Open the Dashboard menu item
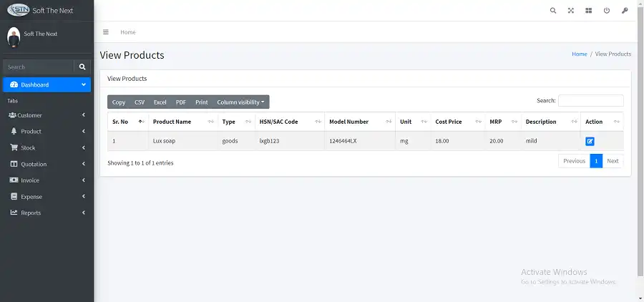644x302 pixels. tap(47, 84)
